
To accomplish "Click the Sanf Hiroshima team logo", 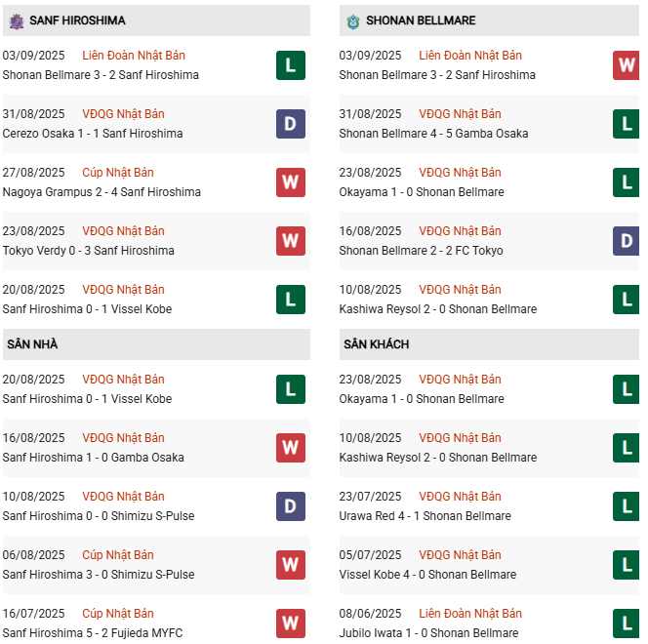I will [16, 20].
